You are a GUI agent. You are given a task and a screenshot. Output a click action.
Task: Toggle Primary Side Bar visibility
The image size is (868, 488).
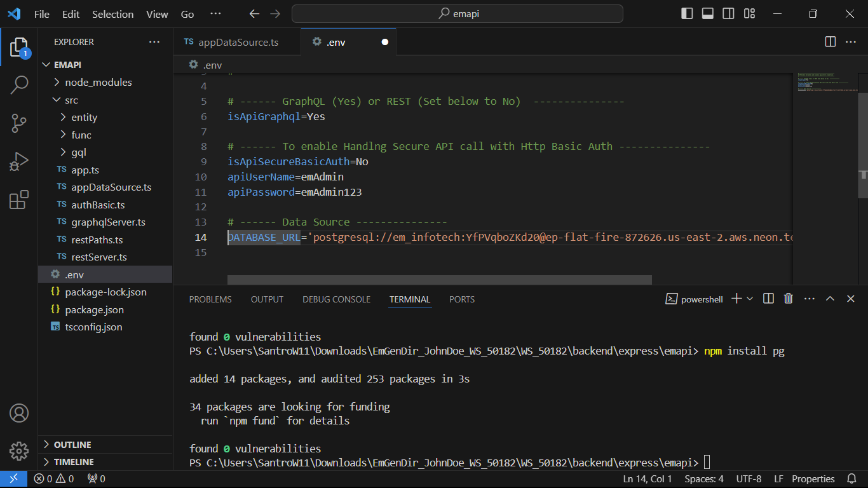pos(687,14)
